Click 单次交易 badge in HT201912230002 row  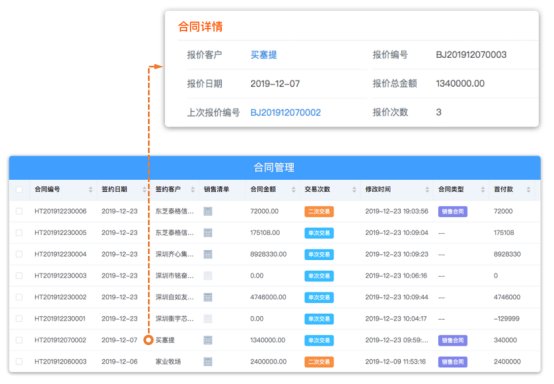319,297
